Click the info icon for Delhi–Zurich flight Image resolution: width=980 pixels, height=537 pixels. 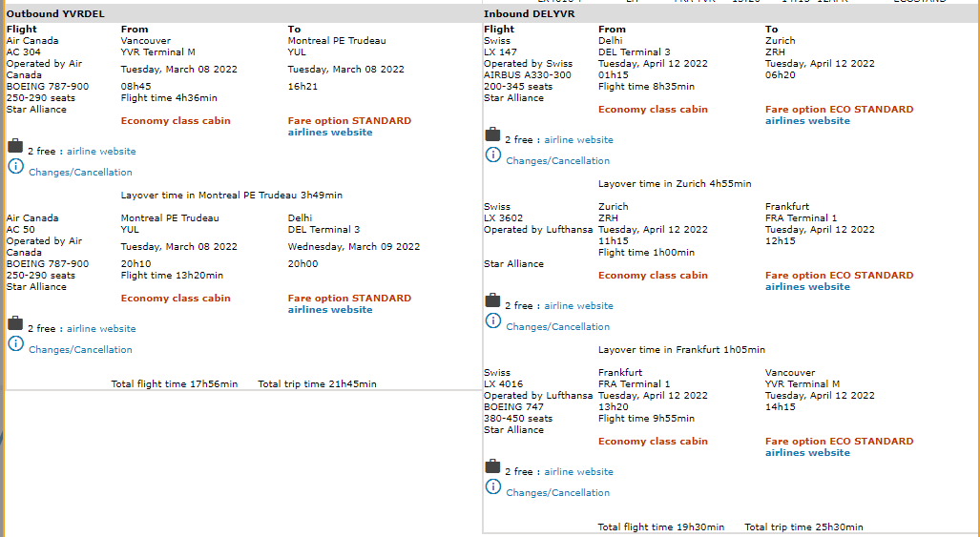coord(492,155)
